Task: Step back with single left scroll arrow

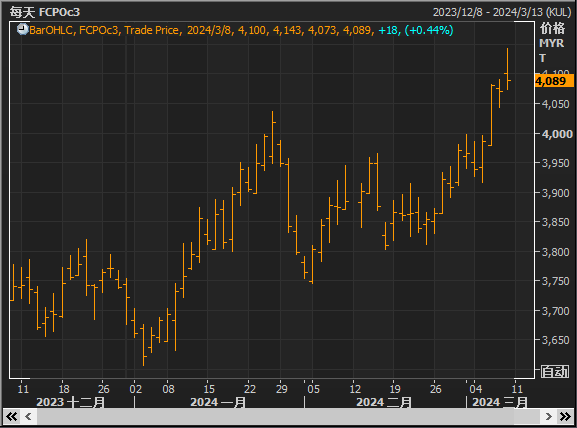Action: 28,417
